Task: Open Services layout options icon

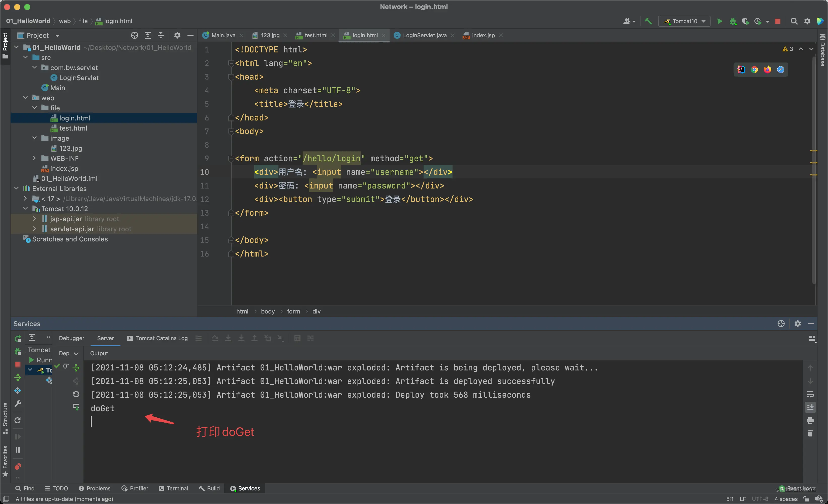Action: pos(812,339)
